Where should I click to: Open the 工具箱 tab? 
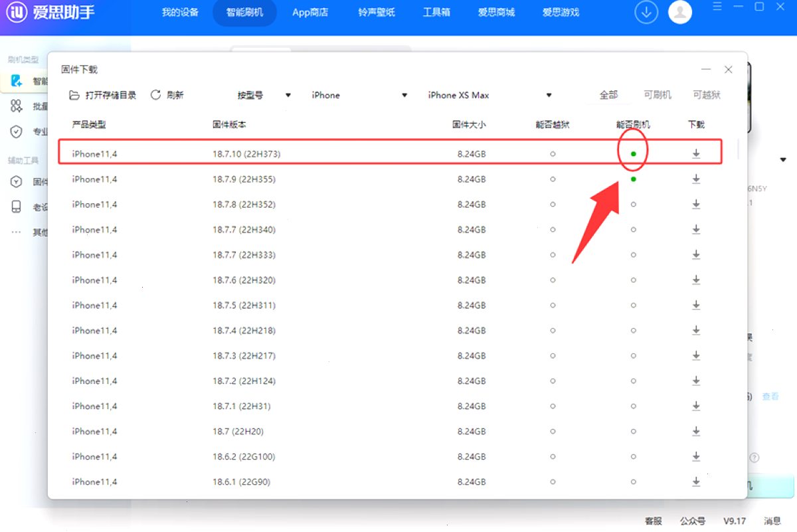click(x=436, y=13)
